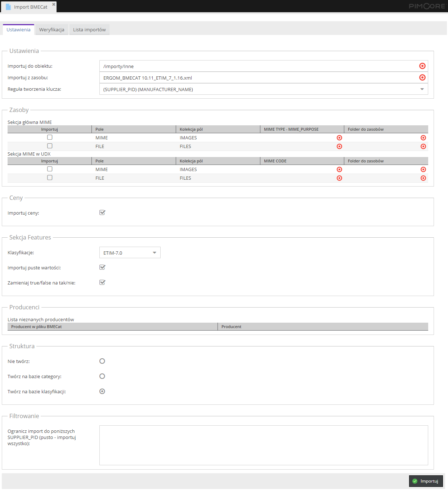Click MIME CODE target icon for UDX MIME row
448x493 pixels.
pos(339,170)
